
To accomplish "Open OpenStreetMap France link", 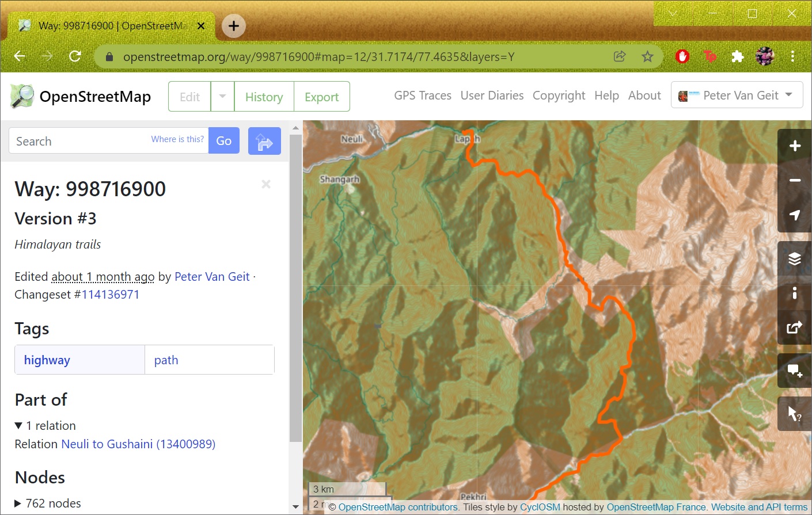I will point(657,507).
